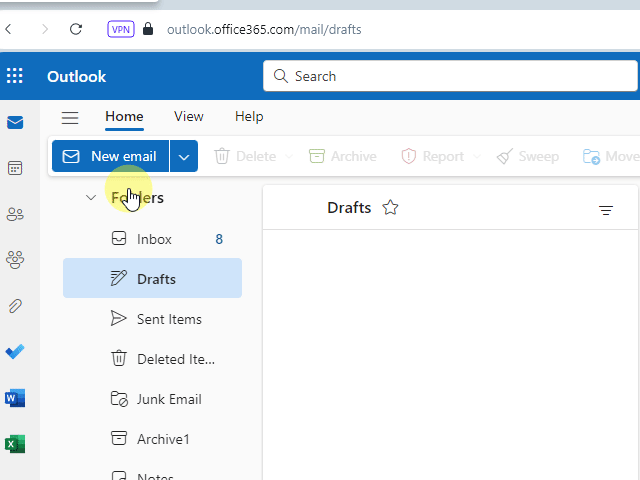Click the Sweep toolbar button

(528, 156)
